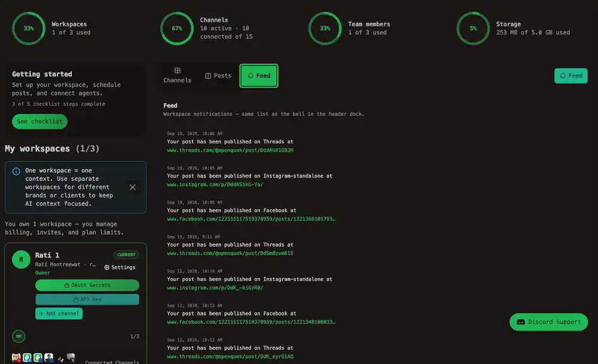Click the 'Sep 19, 2026, 10:06 AM' timestamp
Viewport: 598px width, 364px height.
coord(194,134)
